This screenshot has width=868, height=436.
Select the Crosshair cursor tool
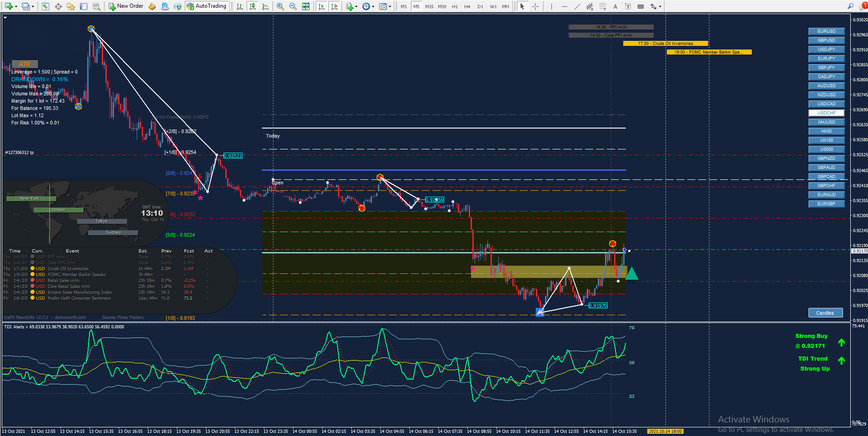point(535,6)
